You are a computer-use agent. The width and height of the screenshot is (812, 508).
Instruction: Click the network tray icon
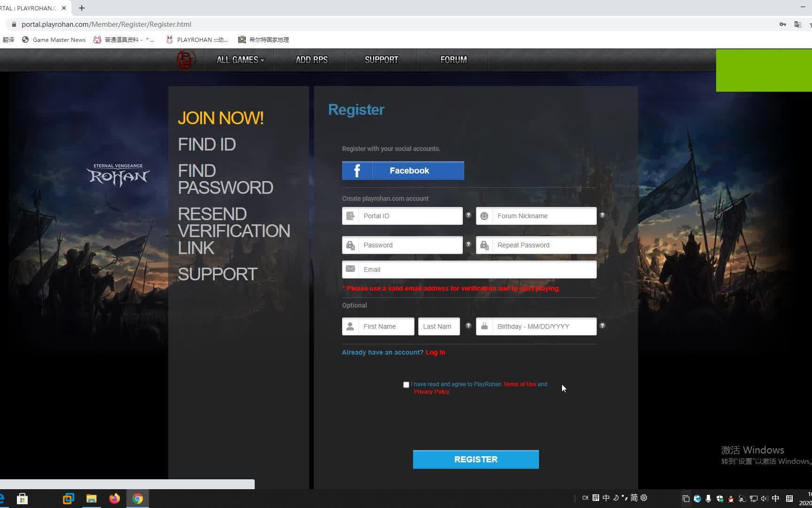[753, 499]
